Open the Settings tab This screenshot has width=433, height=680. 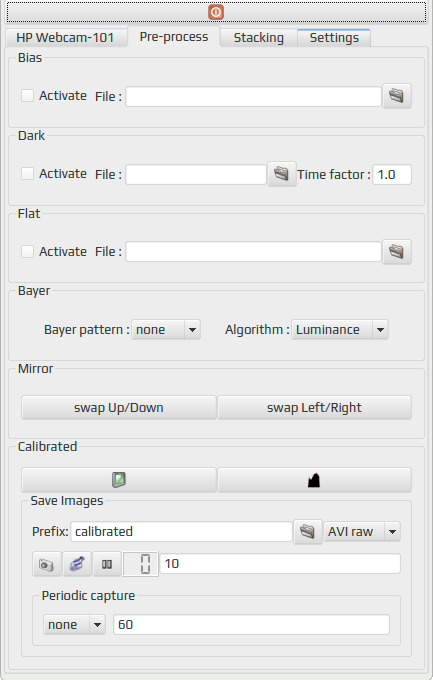click(x=334, y=38)
